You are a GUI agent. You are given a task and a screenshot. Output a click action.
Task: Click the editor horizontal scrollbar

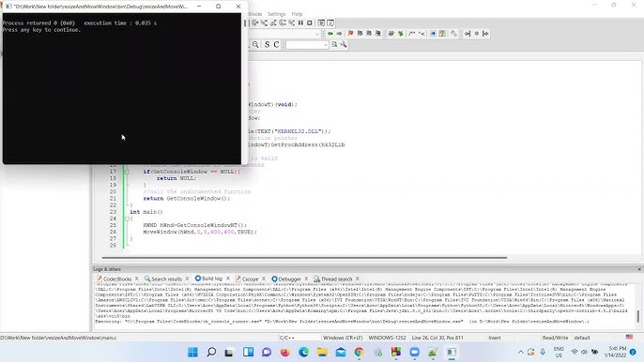[304, 258]
